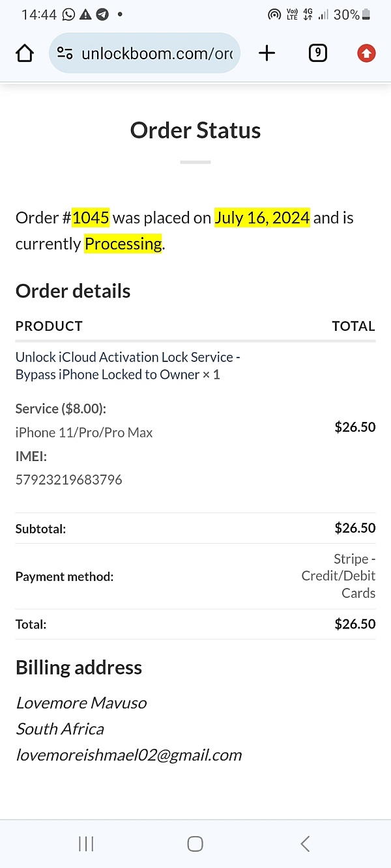Tap the red update arrow icon
The height and width of the screenshot is (868, 391).
tap(366, 53)
